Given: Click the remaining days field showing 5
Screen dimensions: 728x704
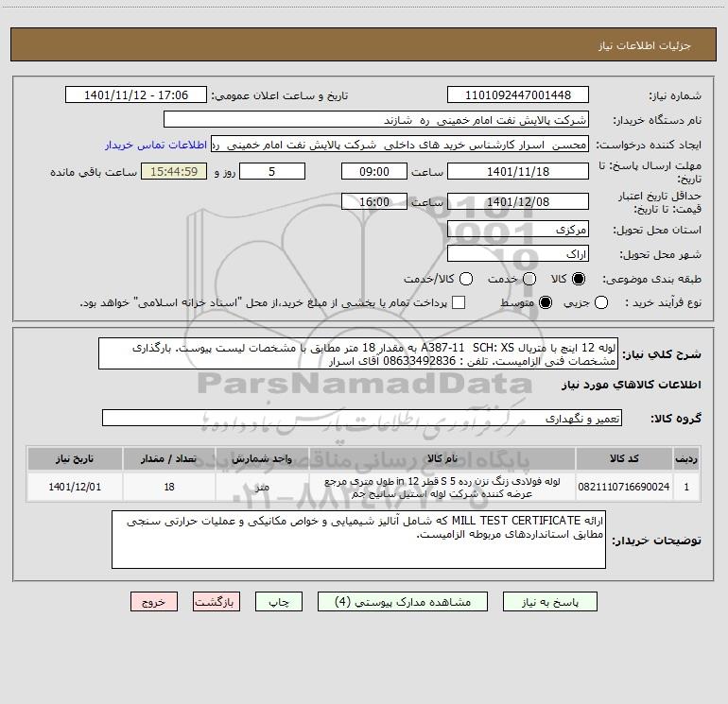Looking at the screenshot, I should click(272, 172).
